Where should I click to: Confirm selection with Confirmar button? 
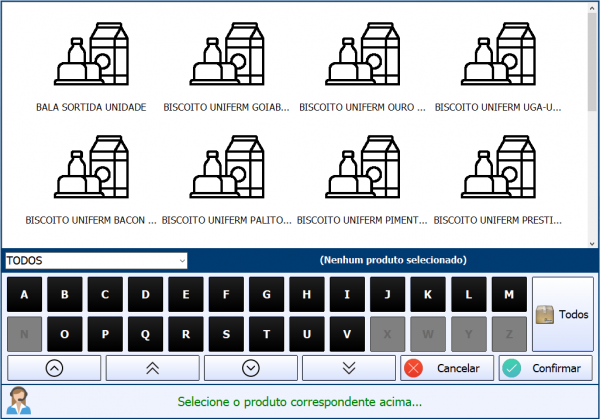click(x=545, y=368)
